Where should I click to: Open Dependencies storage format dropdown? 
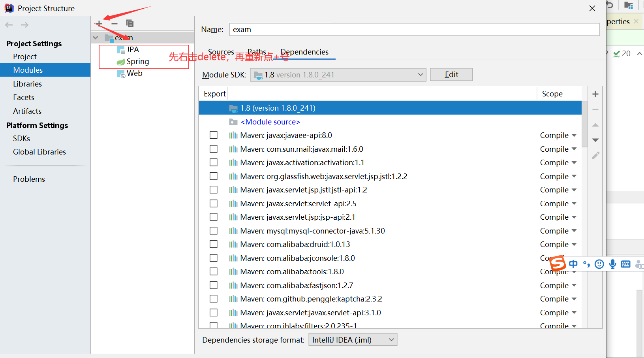click(353, 340)
